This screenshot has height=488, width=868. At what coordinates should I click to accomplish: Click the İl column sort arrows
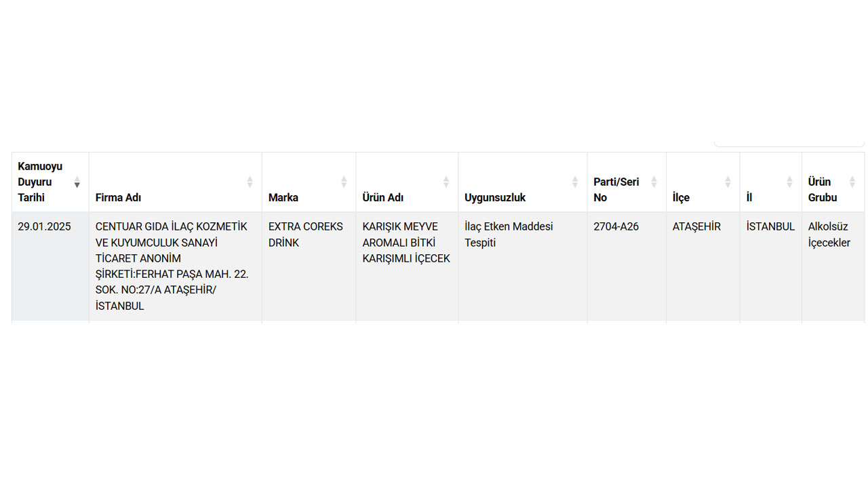[789, 182]
